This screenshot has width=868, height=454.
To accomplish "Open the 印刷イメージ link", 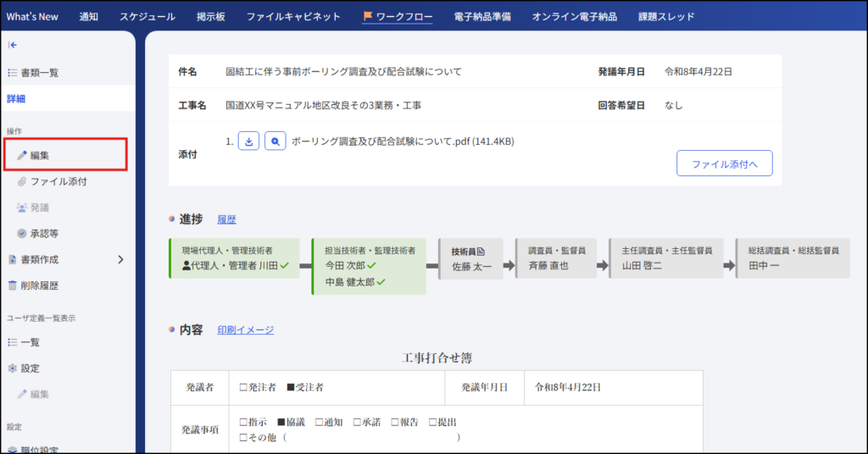I will [245, 330].
